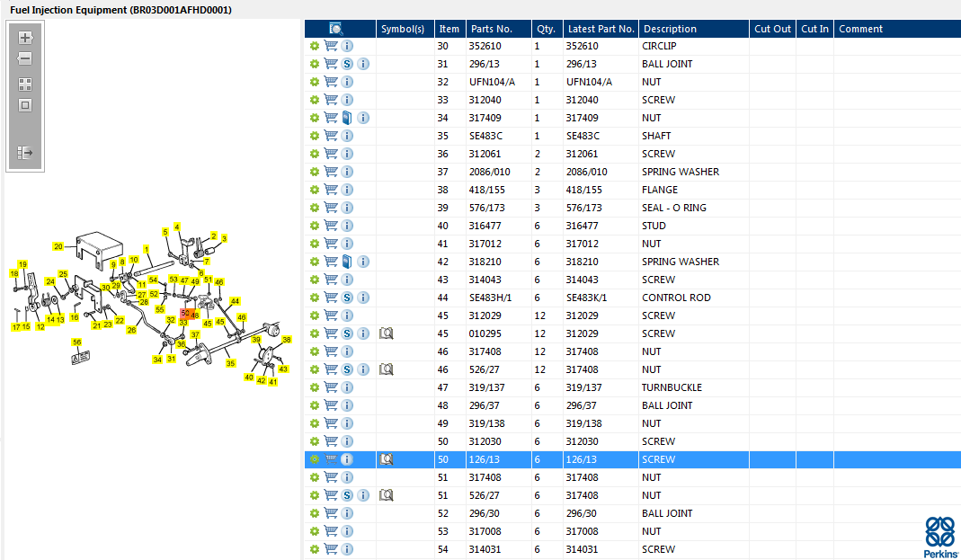Select part number 312061
Screen dimensions: 961x560
pyautogui.click(x=485, y=154)
